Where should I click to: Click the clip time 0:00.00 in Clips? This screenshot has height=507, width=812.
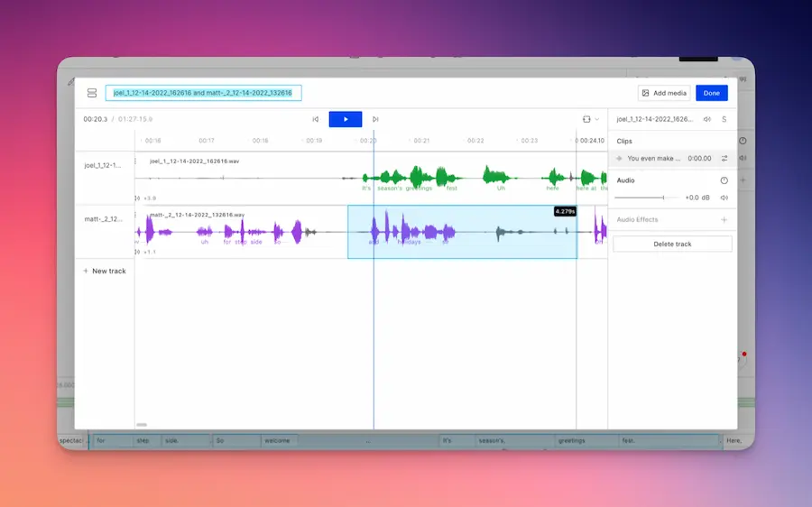(x=699, y=159)
